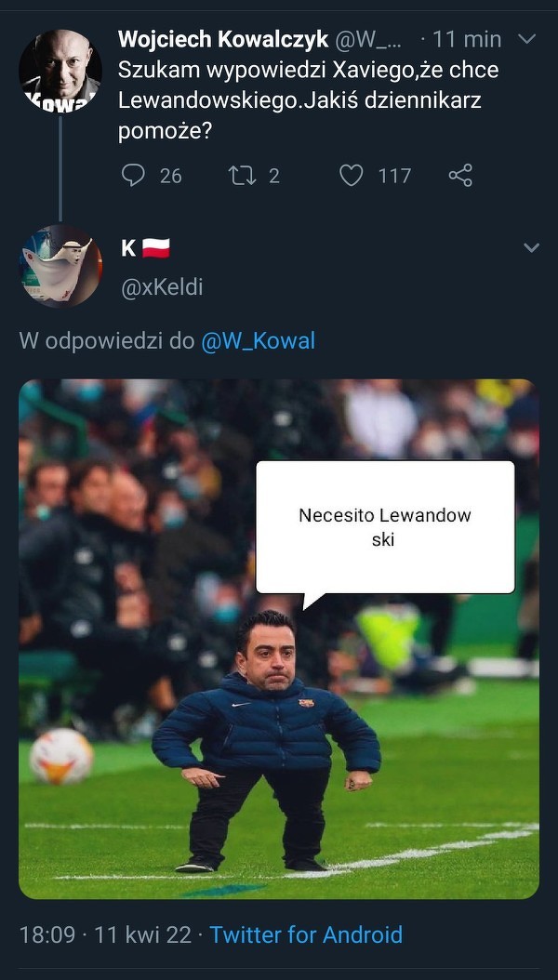The image size is (558, 980).
Task: Click the 117 likes count
Action: point(394,177)
